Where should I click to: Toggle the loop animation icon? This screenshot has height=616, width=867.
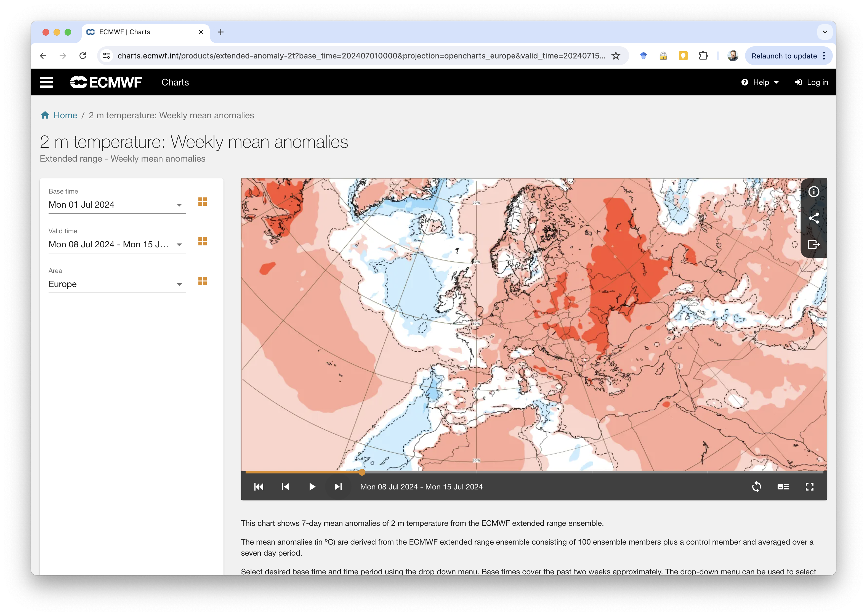pyautogui.click(x=756, y=487)
